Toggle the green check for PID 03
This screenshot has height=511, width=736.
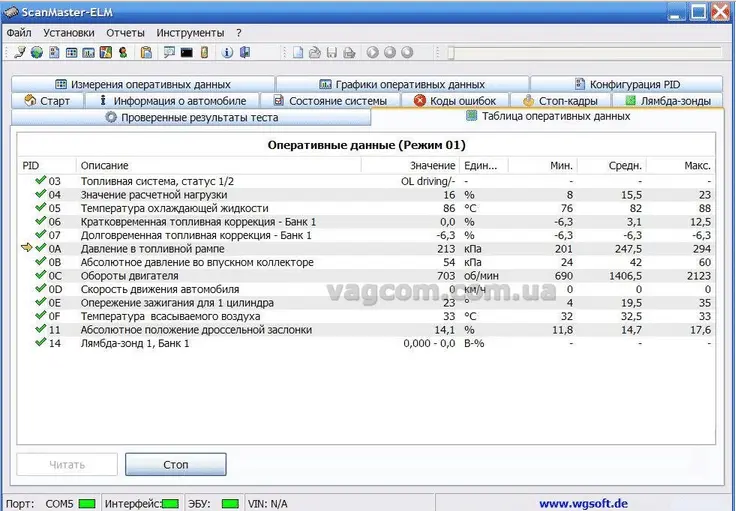point(40,180)
